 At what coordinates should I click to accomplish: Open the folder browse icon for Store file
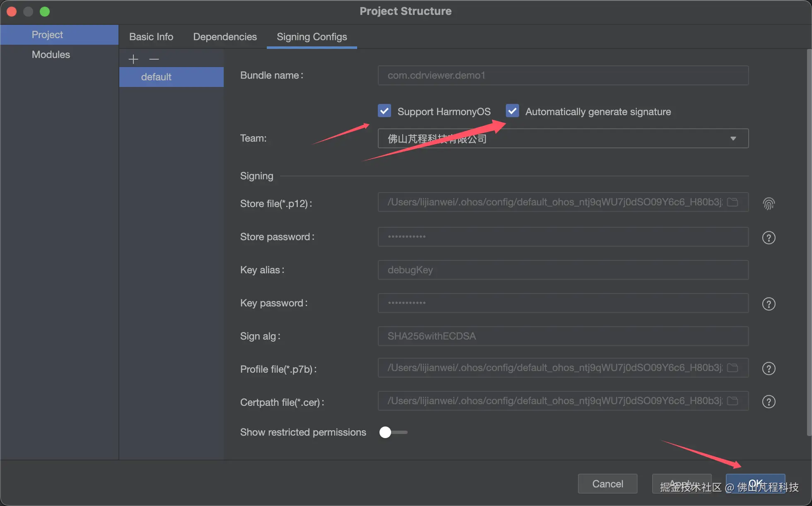point(732,202)
